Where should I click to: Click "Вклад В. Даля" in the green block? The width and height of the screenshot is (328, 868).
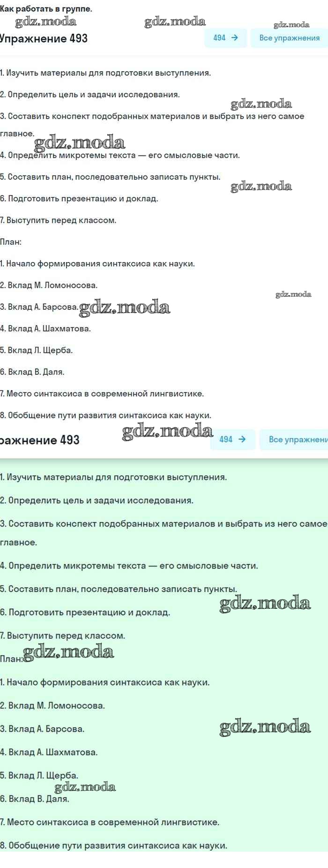[x=35, y=799]
